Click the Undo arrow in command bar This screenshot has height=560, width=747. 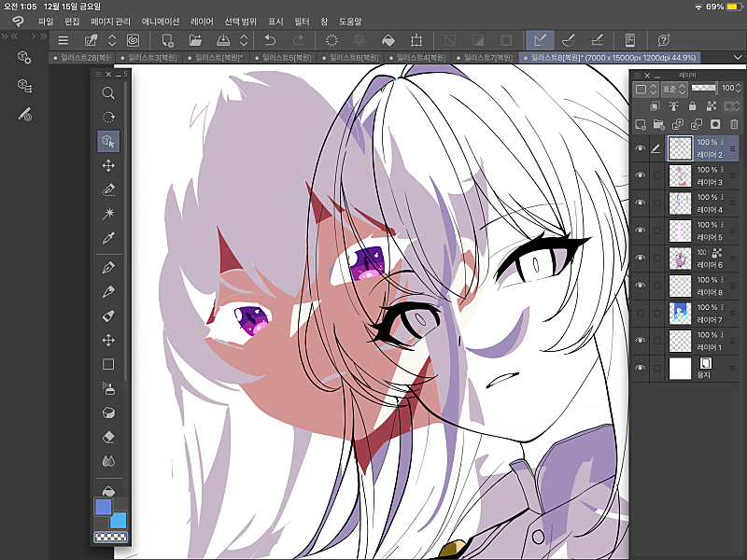270,40
